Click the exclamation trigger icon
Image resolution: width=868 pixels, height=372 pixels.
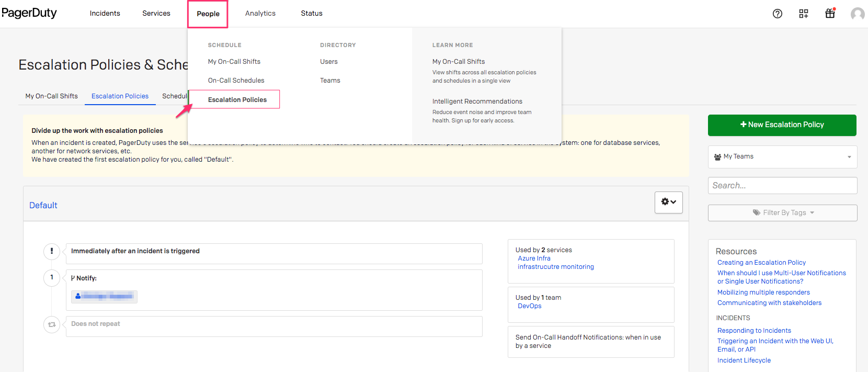pyautogui.click(x=52, y=251)
